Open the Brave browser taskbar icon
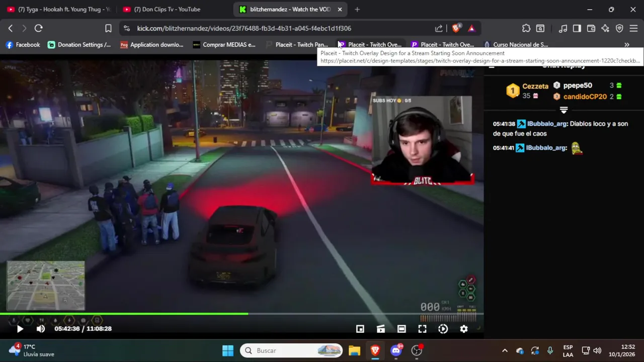This screenshot has width=644, height=362. (375, 350)
